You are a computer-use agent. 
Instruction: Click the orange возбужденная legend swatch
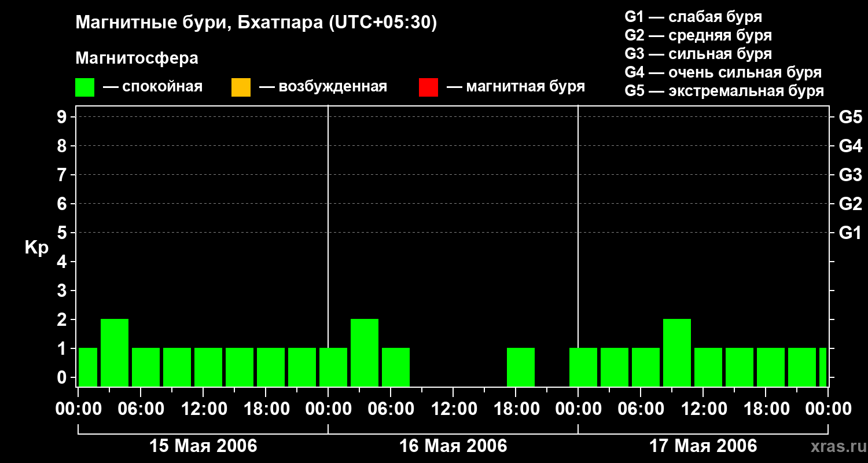241,87
